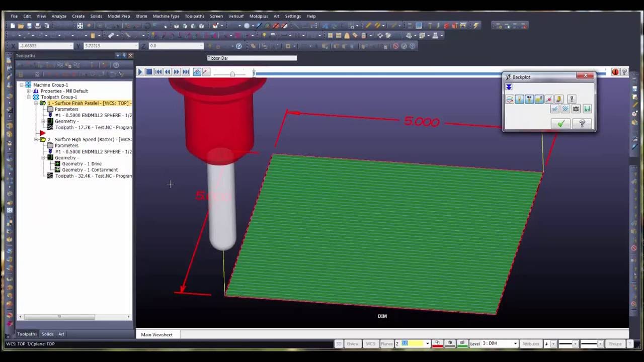Open the Toolpaths menu
The image size is (644, 362).
click(x=194, y=16)
